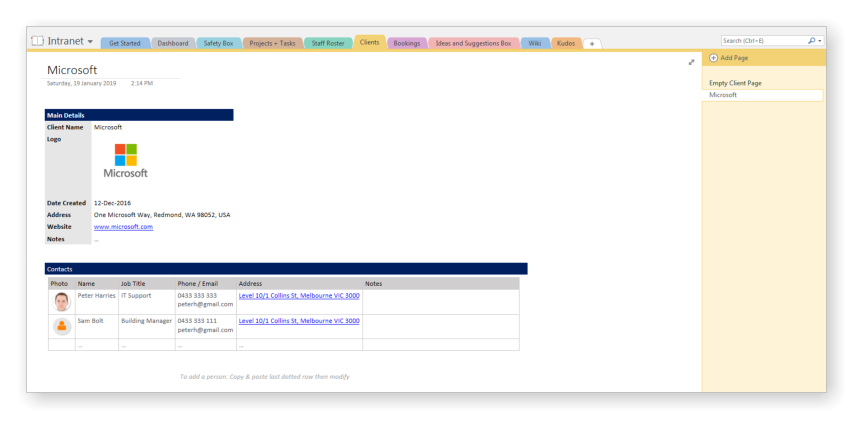
Task: Click the Date Created value 12-Dec-2016
Action: click(x=112, y=203)
